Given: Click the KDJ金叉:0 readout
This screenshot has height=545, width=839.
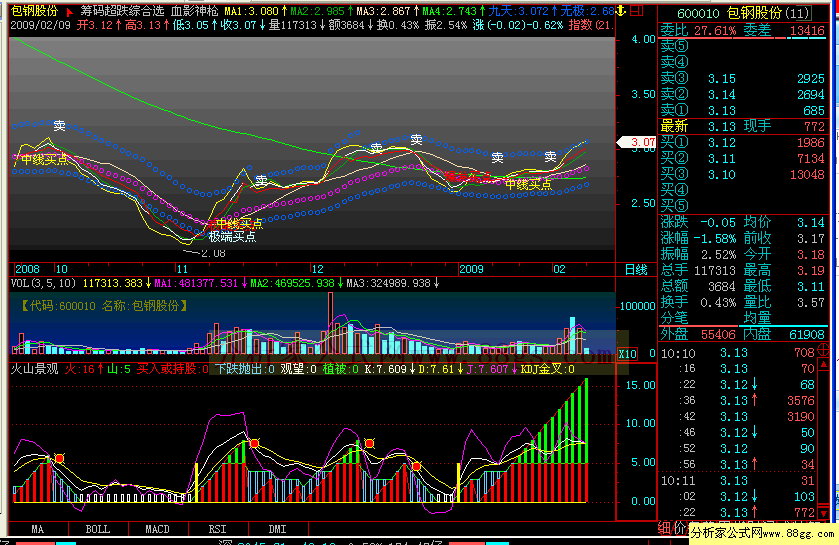Looking at the screenshot, I should click(x=547, y=369).
